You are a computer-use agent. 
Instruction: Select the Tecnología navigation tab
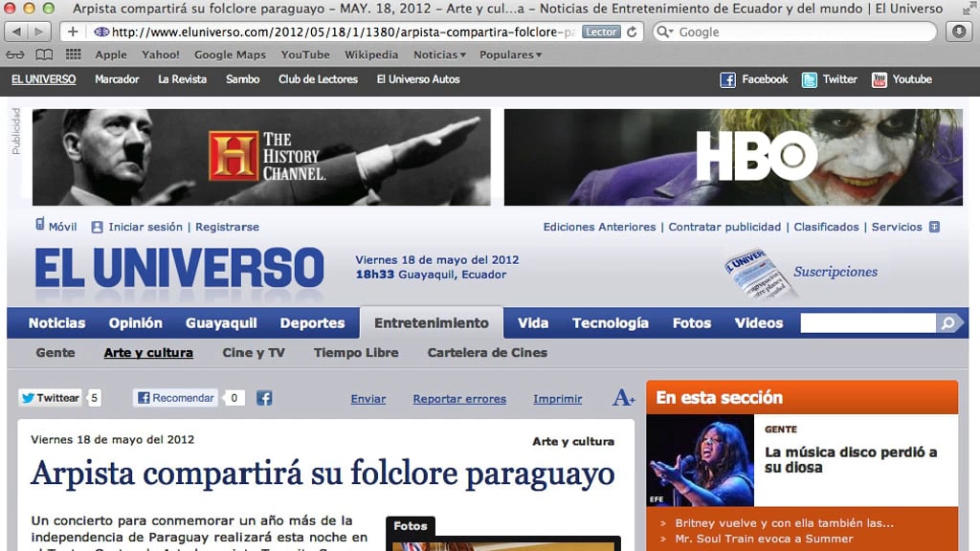(611, 323)
